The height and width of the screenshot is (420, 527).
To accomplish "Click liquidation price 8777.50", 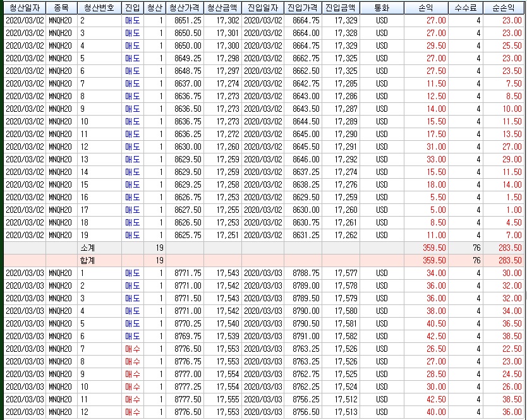I will coord(188,399).
